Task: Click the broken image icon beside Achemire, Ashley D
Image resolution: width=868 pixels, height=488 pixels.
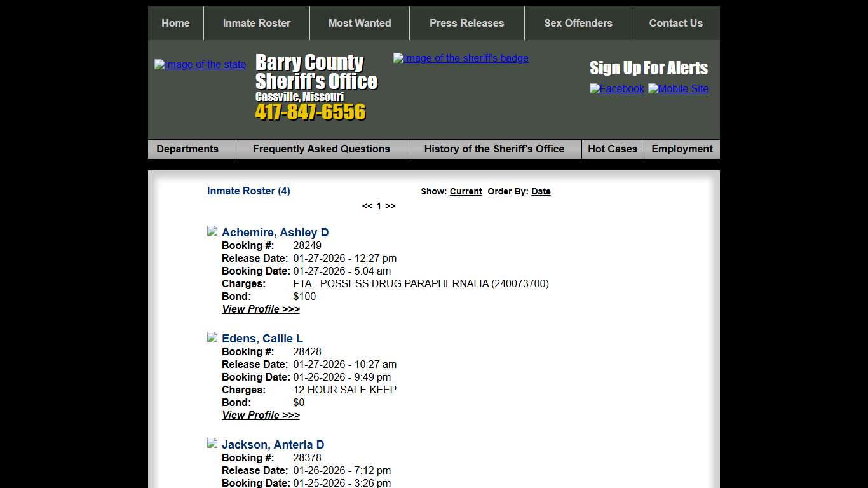Action: [212, 231]
